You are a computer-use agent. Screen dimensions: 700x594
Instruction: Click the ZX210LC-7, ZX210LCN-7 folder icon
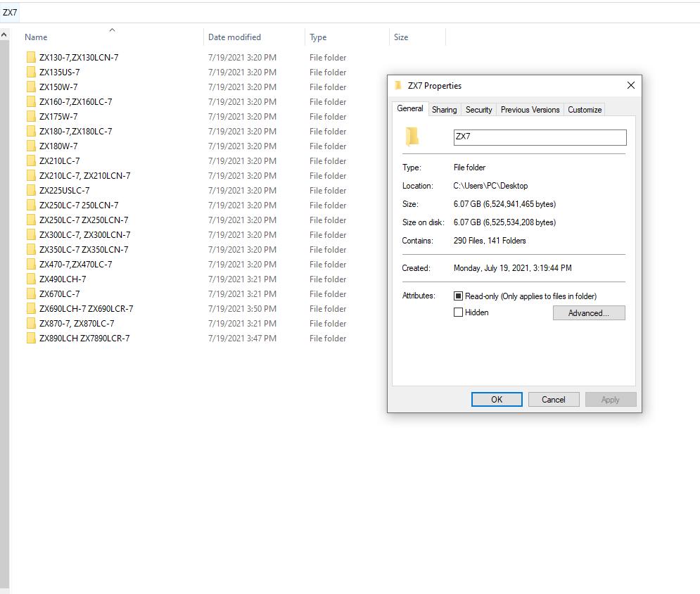click(x=31, y=175)
